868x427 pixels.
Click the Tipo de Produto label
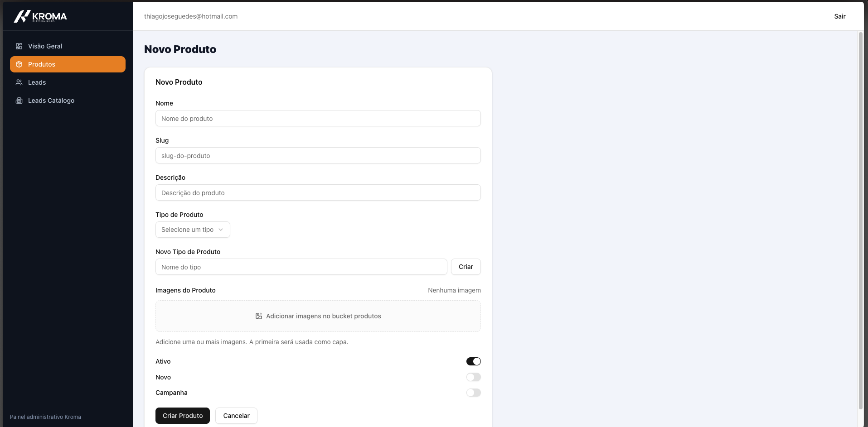179,215
